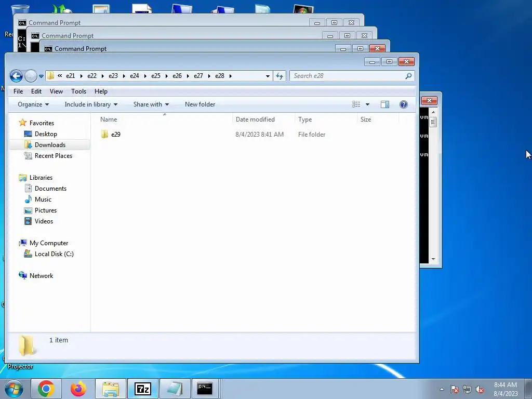
Task: Open the View menu
Action: click(56, 91)
